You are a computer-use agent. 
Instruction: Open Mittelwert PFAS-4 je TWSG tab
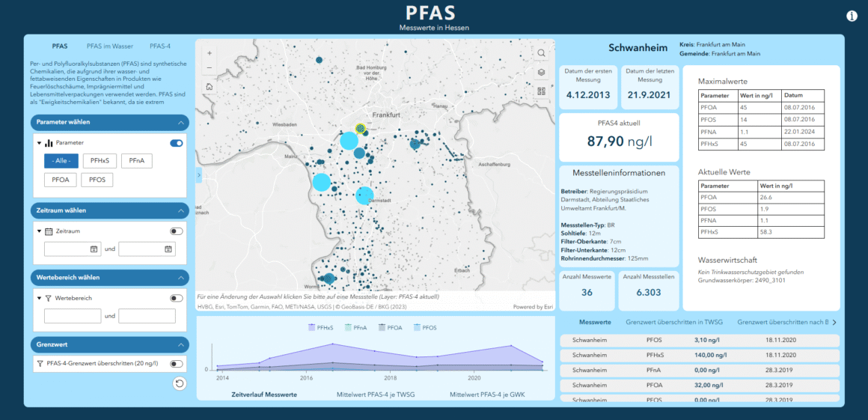[x=376, y=395]
